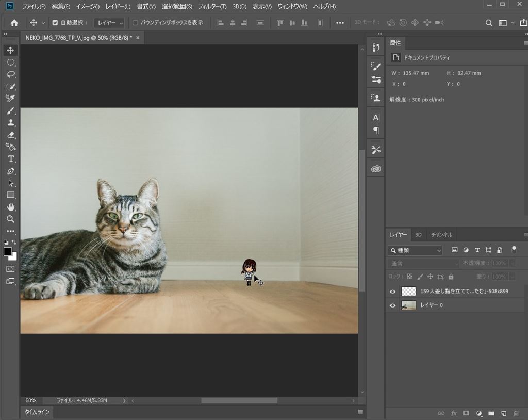This screenshot has height=420, width=528.
Task: Click the タイムライン panel label
Action: point(37,412)
